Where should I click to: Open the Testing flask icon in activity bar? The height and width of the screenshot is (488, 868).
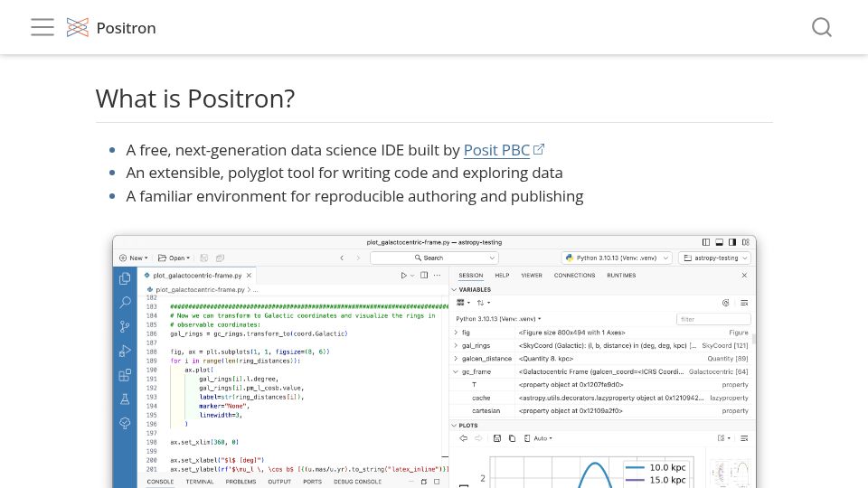[125, 399]
